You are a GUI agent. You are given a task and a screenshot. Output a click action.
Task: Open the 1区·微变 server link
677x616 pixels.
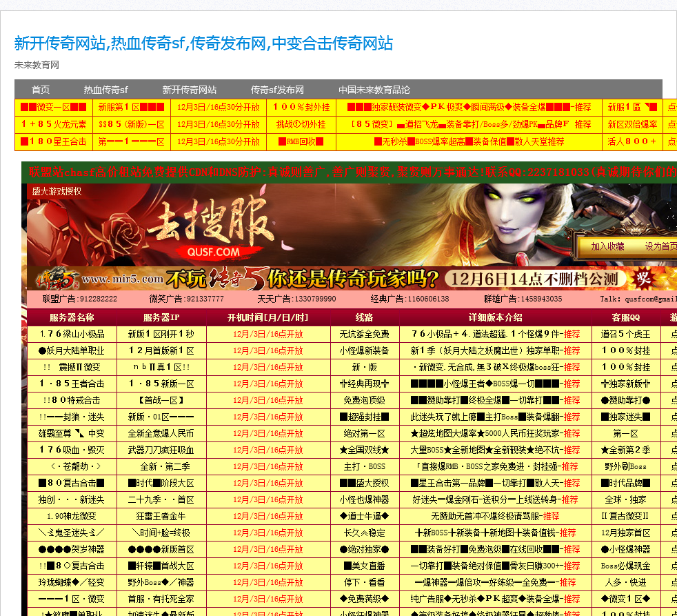[x=72, y=599]
